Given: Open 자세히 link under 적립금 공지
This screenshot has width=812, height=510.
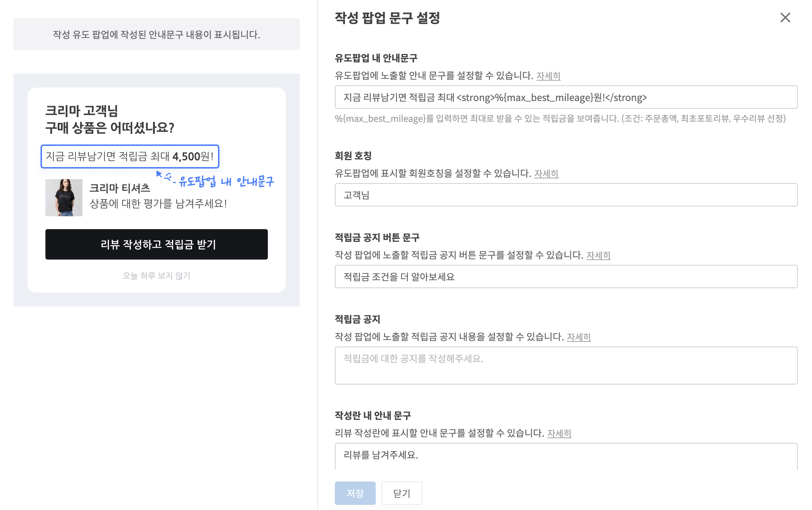Looking at the screenshot, I should pos(579,337).
